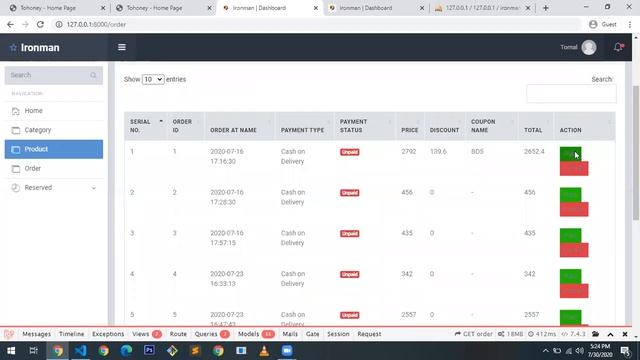This screenshot has height=360, width=640.
Task: Open the Chrome three-dot menu
Action: tap(630, 24)
